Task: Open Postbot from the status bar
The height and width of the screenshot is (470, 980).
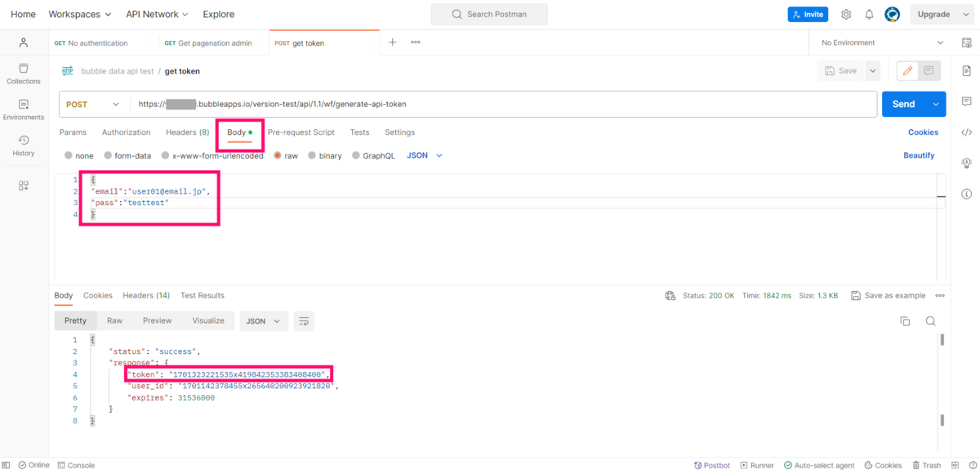Action: point(712,465)
